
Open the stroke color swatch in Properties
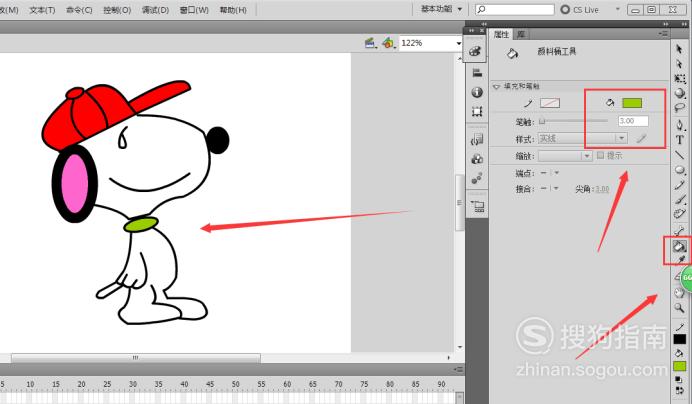(x=550, y=103)
